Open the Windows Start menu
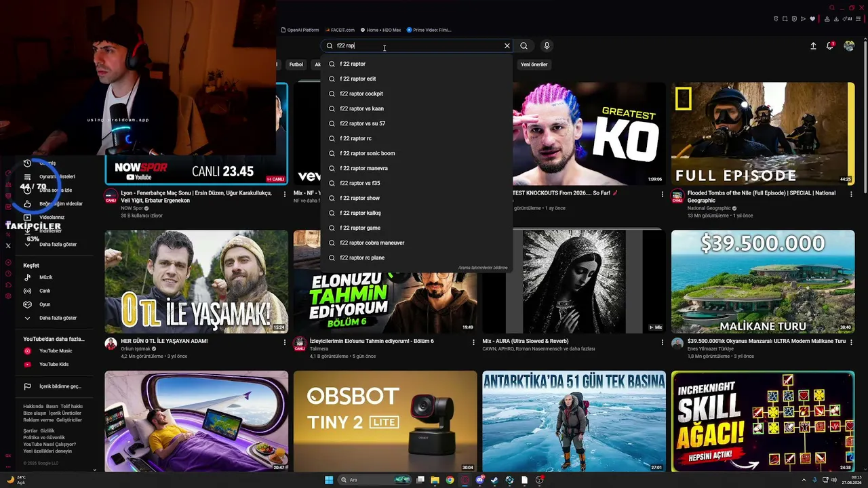This screenshot has height=488, width=868. (329, 480)
